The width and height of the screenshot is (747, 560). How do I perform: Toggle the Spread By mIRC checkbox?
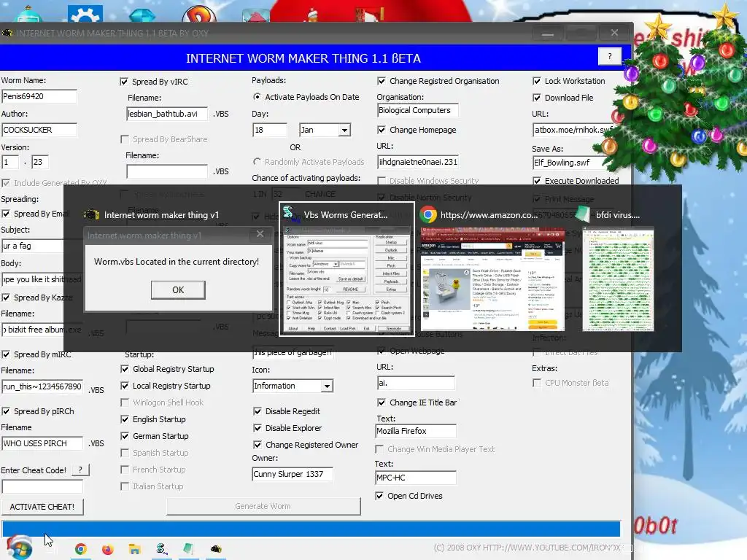coord(6,354)
